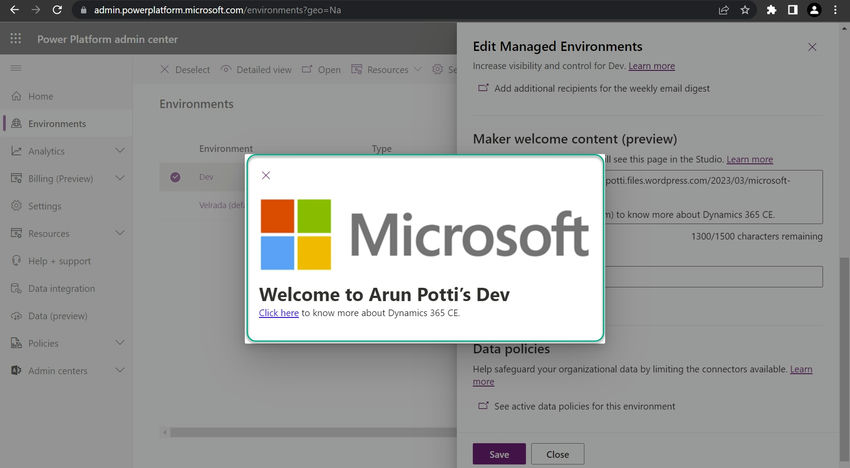Collapse the left navigation hamburger menu
The height and width of the screenshot is (468, 850).
(16, 68)
